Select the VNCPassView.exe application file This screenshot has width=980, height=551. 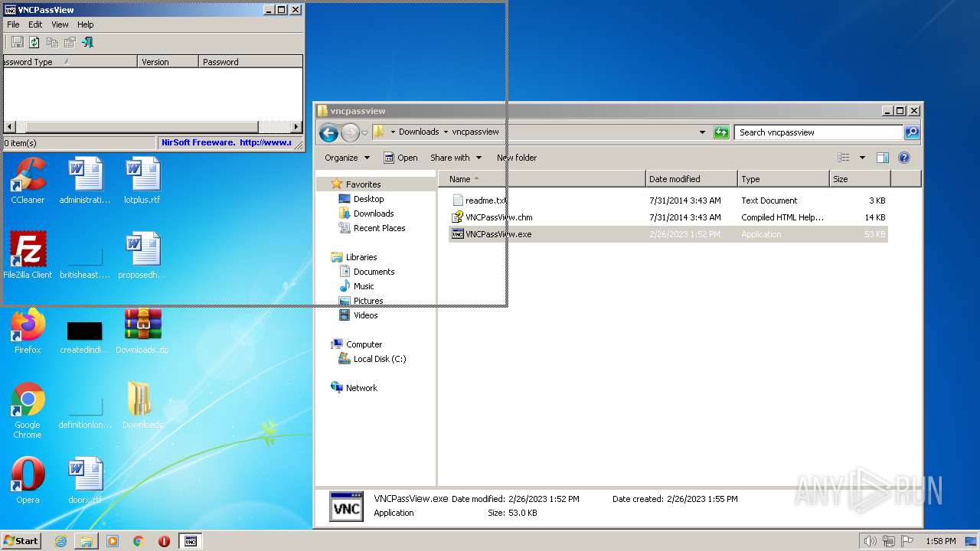(x=668, y=234)
